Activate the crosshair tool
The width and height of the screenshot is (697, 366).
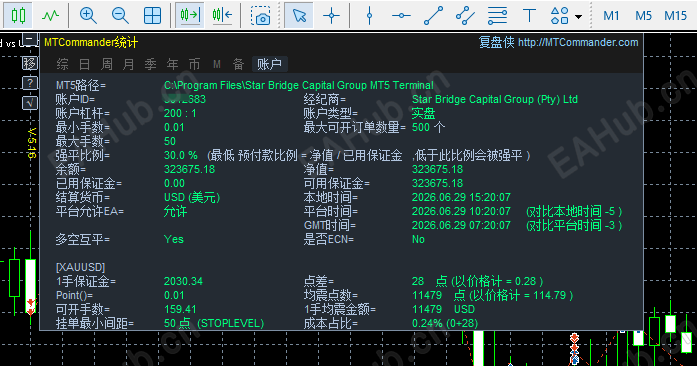(331, 16)
